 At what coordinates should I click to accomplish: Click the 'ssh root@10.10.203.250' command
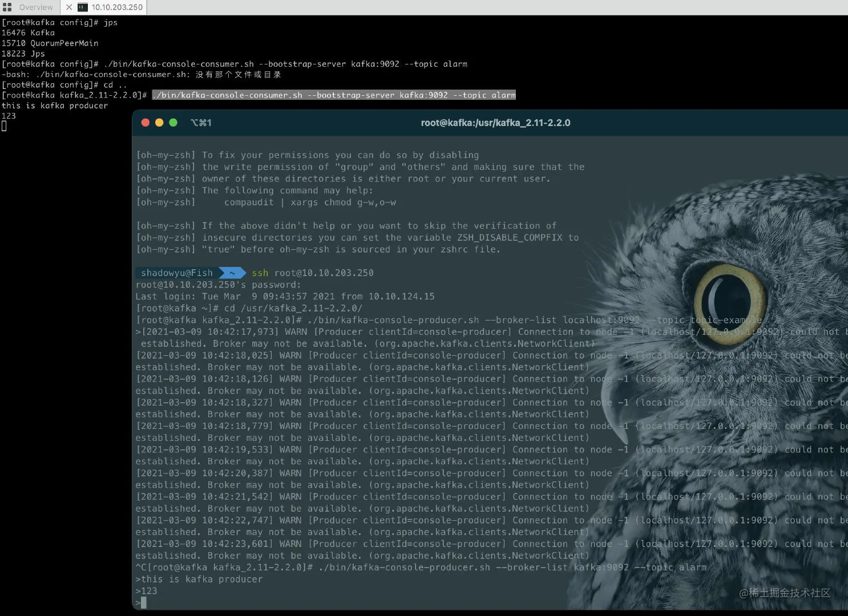click(x=313, y=273)
